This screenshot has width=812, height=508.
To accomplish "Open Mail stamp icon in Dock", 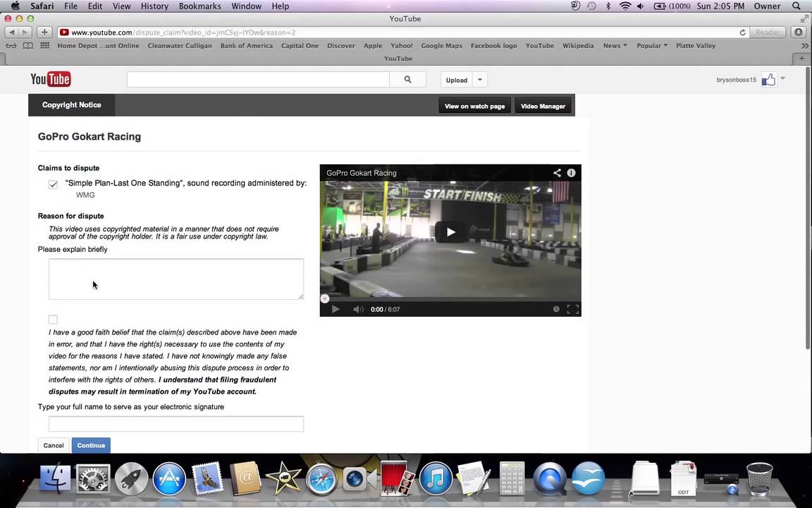I will tap(207, 478).
